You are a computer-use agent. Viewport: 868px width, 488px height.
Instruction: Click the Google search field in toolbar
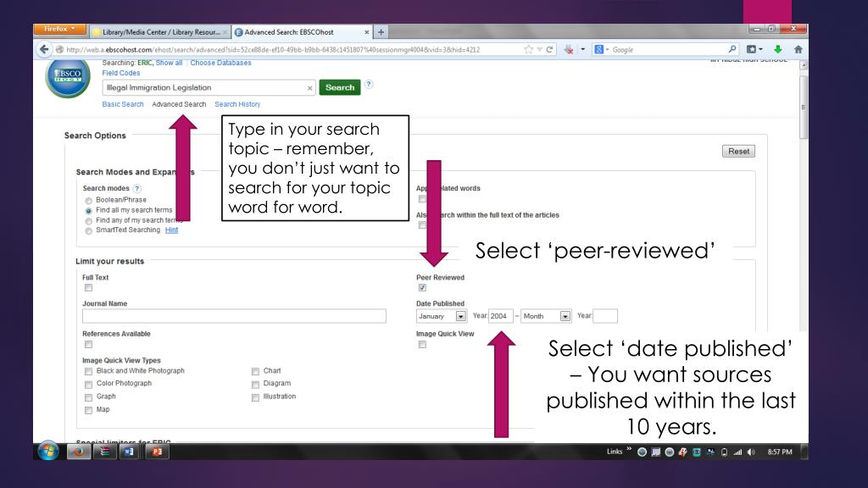(x=667, y=49)
